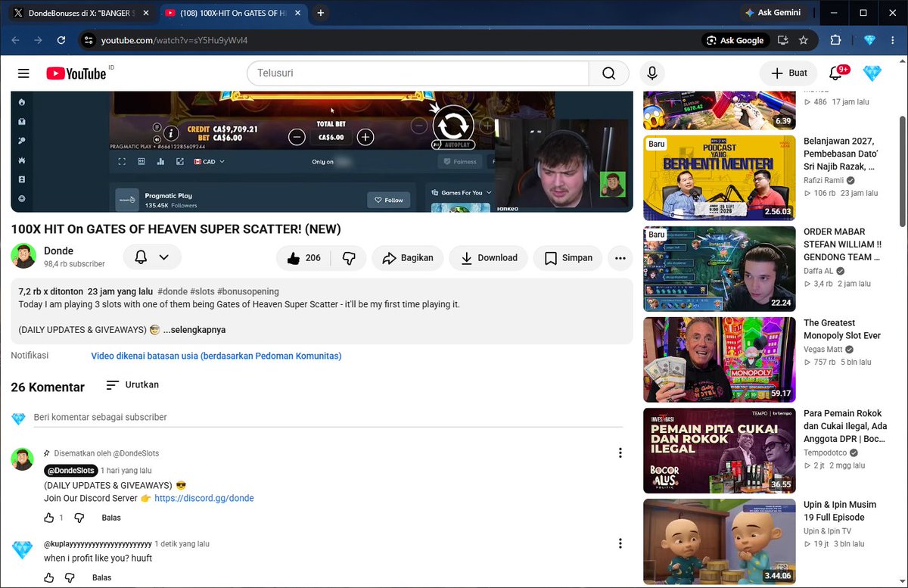The height and width of the screenshot is (588, 908).
Task: Expand the description with ...selengkapnya
Action: click(194, 330)
